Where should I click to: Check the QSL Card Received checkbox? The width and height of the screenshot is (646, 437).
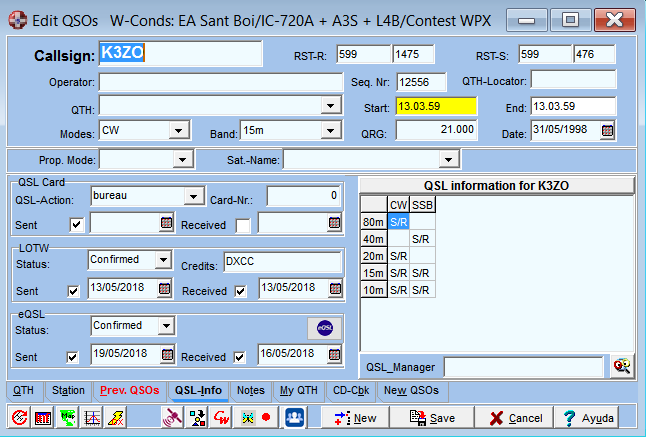click(243, 225)
